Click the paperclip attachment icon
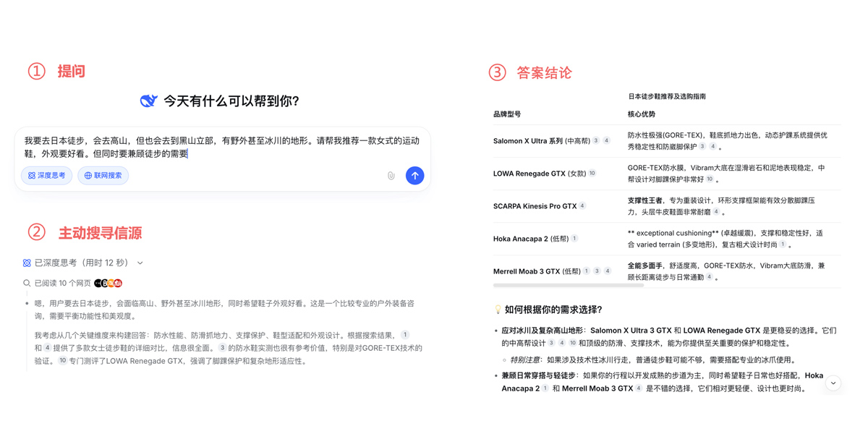The image size is (868, 434). click(391, 175)
